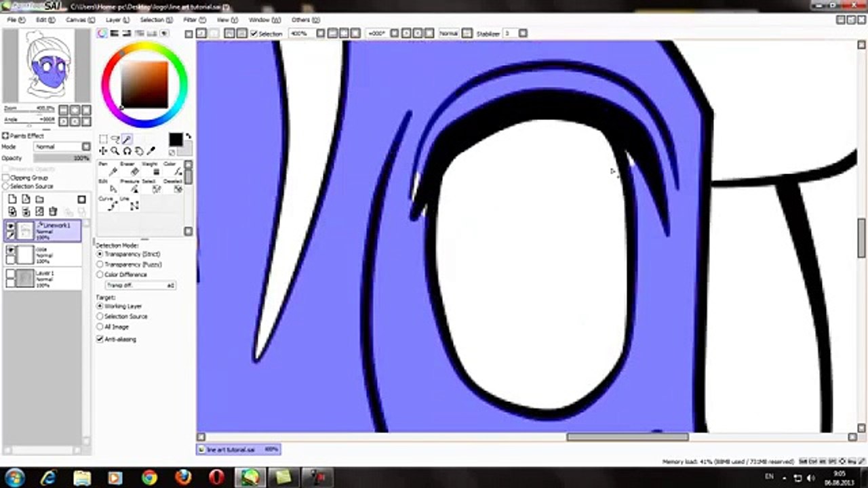Swap foreground and background colors
This screenshot has height=488, width=868.
click(188, 136)
